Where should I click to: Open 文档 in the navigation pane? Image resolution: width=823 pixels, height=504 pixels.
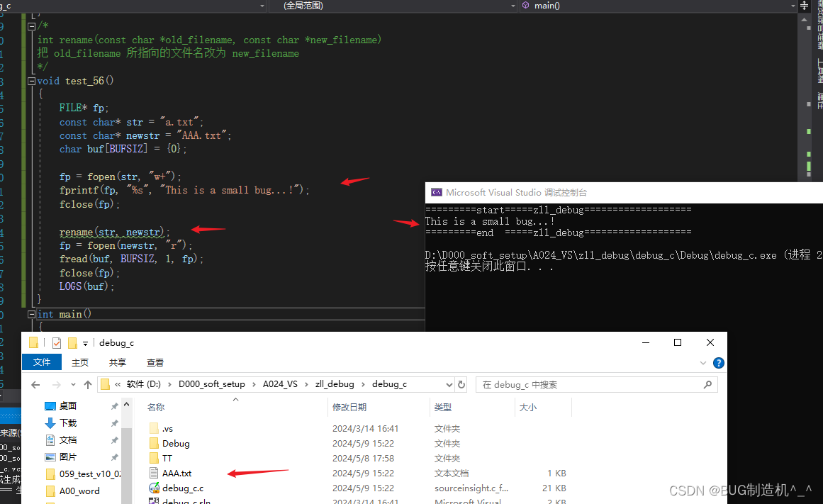coord(68,440)
